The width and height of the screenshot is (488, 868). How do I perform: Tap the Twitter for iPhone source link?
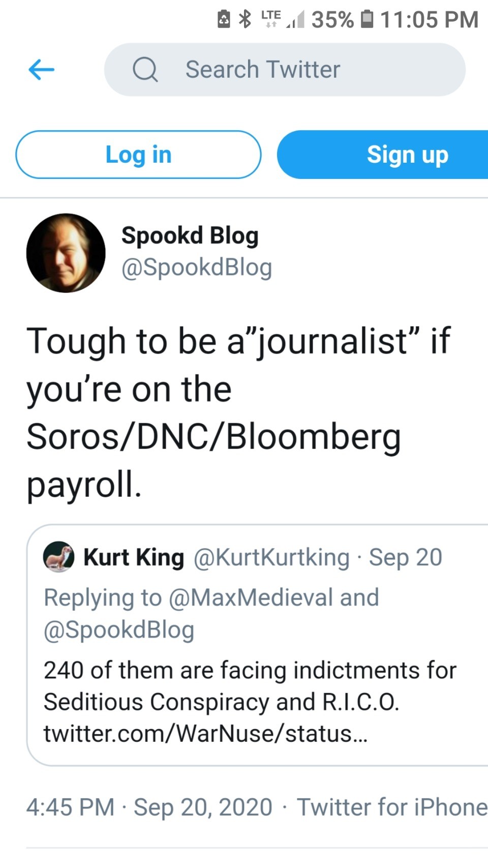(391, 807)
